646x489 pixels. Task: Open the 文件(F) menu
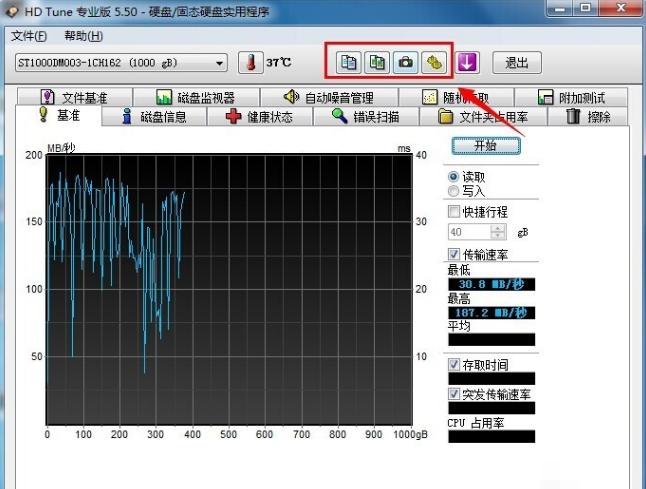[29, 36]
